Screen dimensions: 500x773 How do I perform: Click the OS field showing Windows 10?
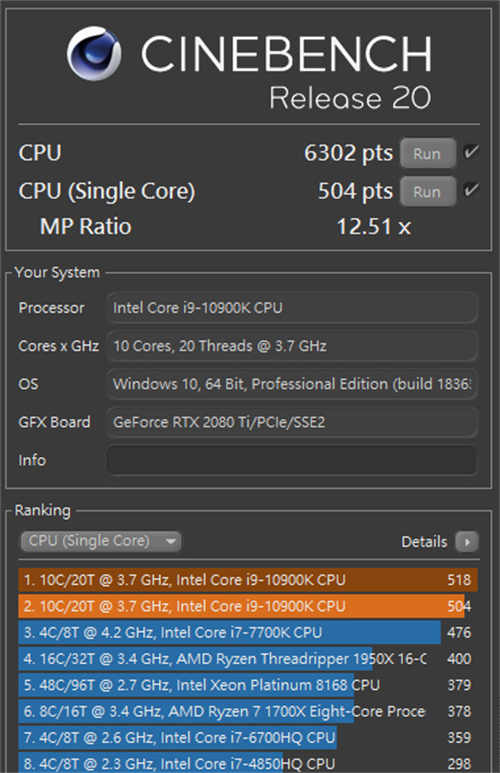[292, 384]
